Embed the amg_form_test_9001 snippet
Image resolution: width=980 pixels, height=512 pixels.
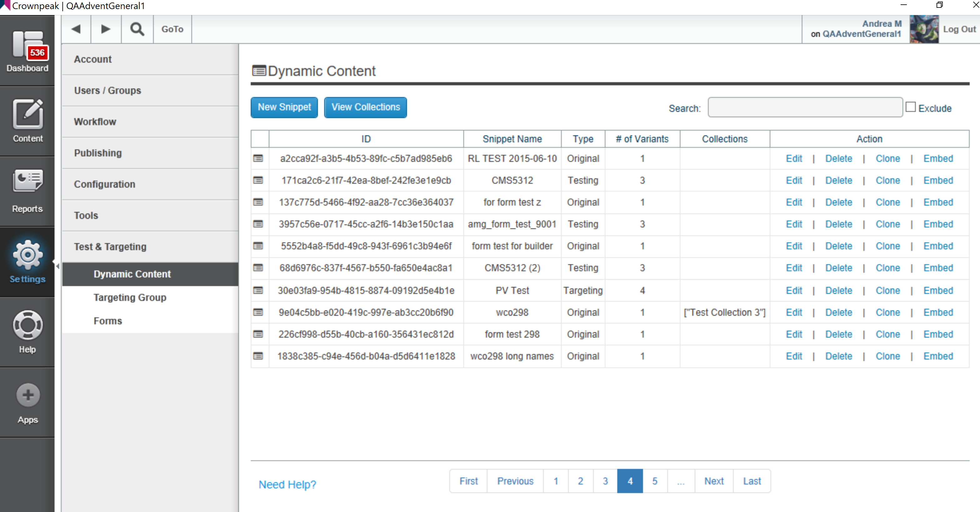point(938,224)
